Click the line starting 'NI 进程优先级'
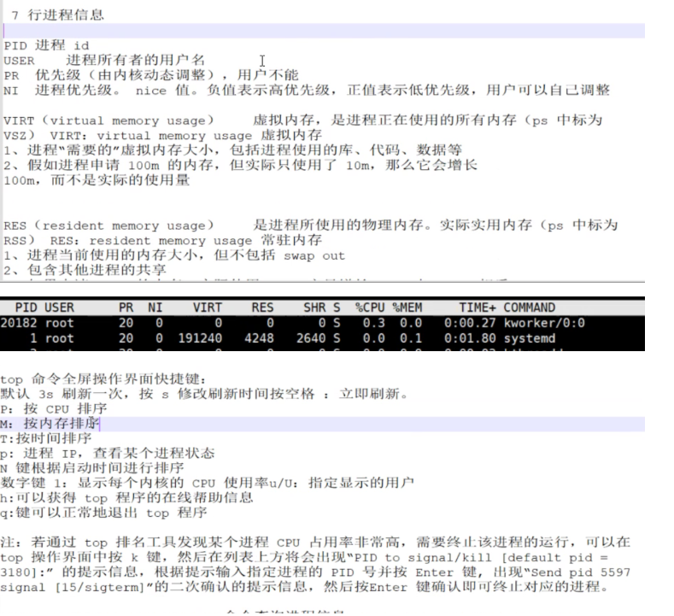Image resolution: width=674 pixels, height=616 pixels. click(x=307, y=91)
